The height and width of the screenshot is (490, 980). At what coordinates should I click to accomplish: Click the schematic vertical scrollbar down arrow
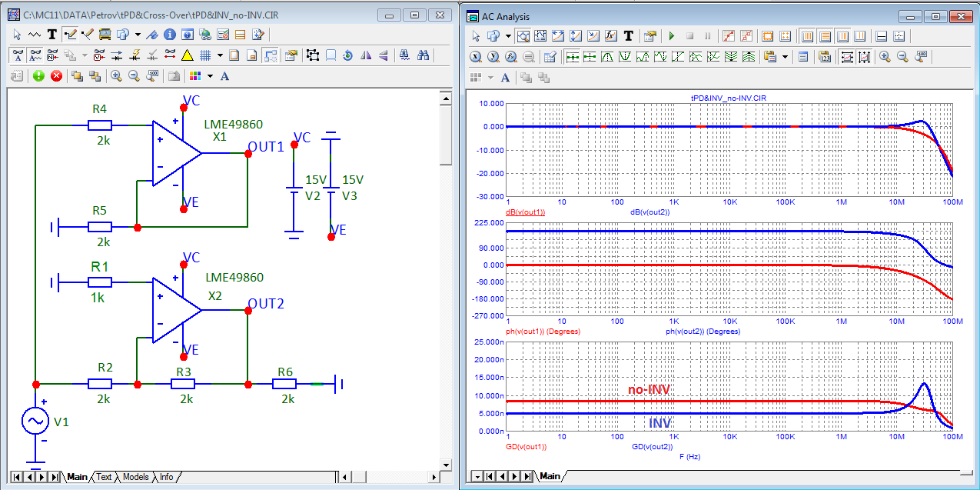tap(444, 464)
